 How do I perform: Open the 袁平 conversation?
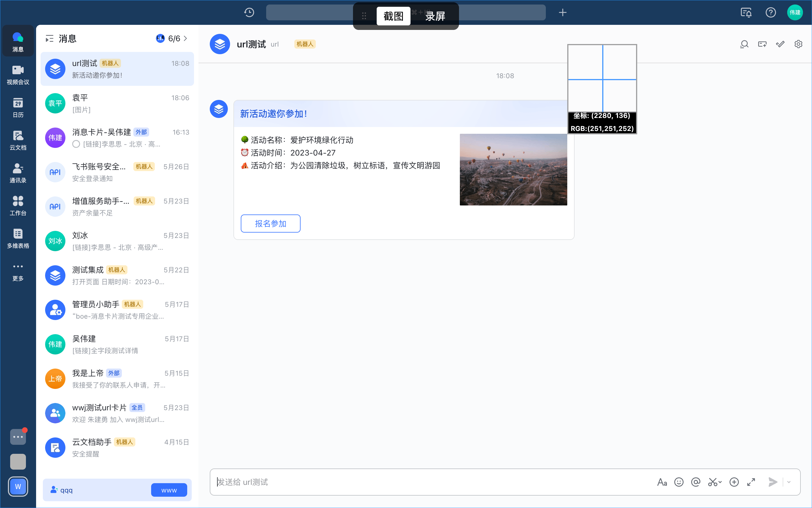[117, 104]
